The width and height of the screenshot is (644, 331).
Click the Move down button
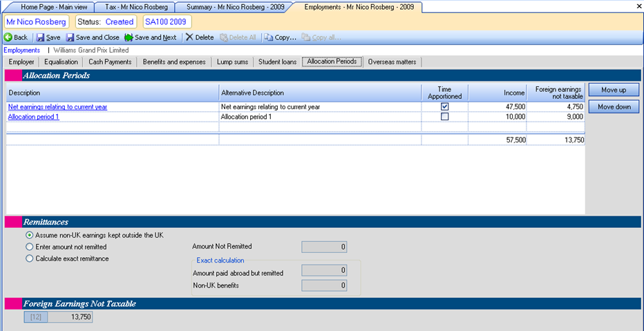[x=614, y=107]
